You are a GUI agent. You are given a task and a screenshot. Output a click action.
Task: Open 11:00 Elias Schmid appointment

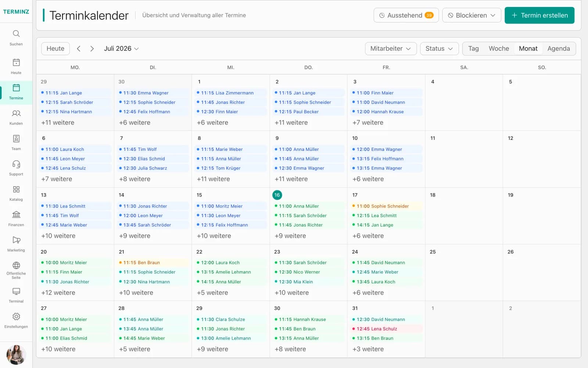click(x=75, y=339)
